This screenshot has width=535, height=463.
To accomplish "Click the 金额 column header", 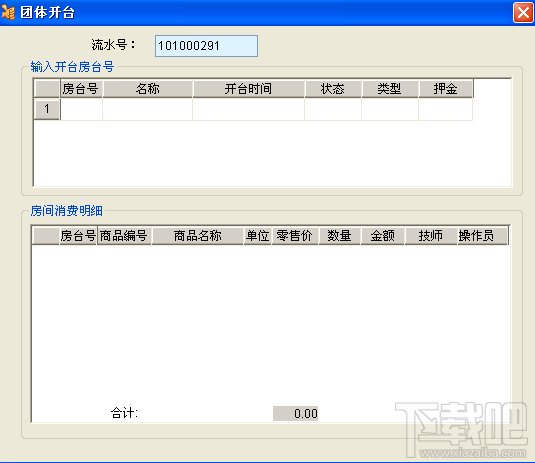I will [382, 236].
